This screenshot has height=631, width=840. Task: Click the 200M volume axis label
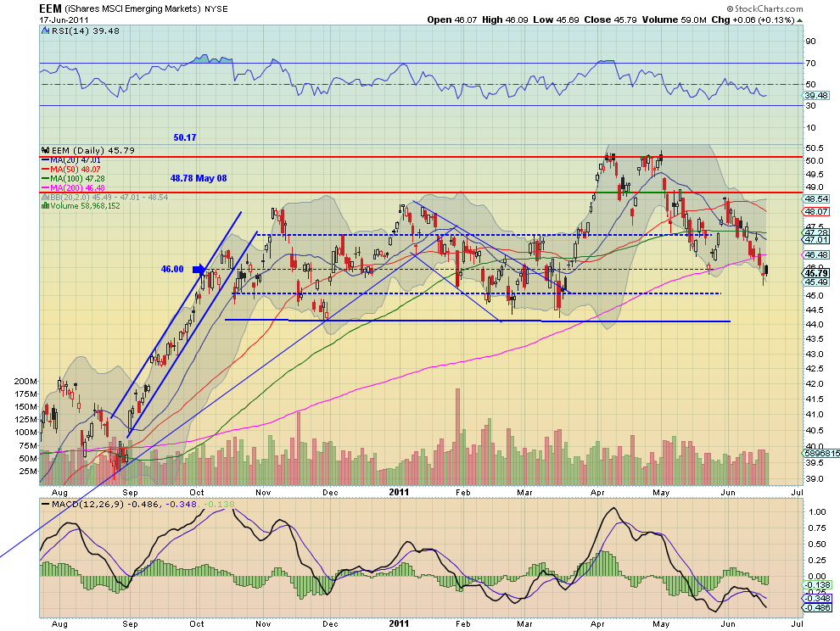coord(25,382)
